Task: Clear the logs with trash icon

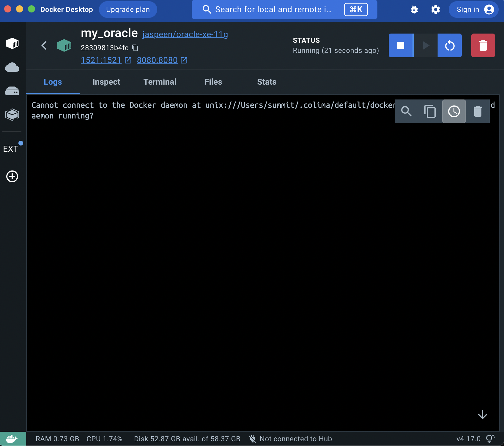Action: tap(478, 111)
